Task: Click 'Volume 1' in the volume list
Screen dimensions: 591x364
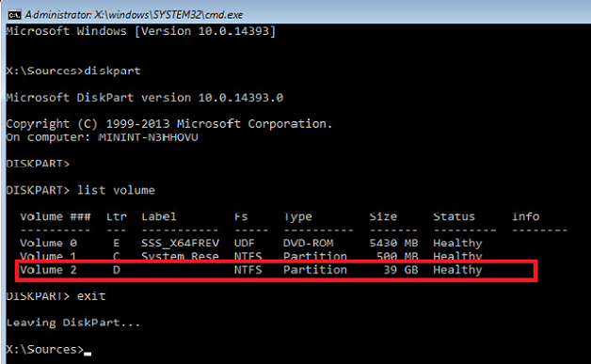Action: [x=49, y=256]
